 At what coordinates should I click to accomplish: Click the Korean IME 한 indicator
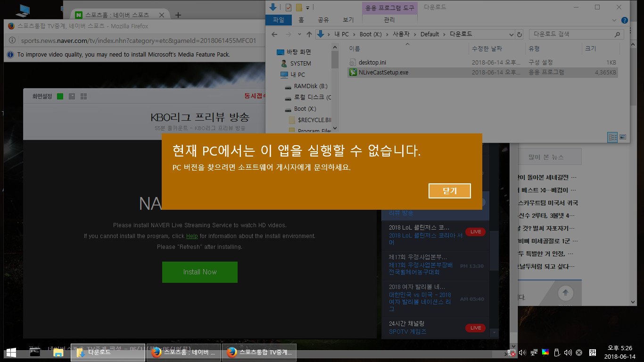[x=593, y=352]
